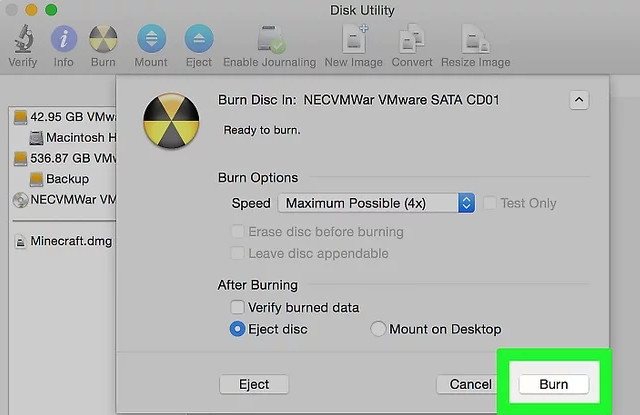640x415 pixels.
Task: Click the Mount toolbar icon
Action: pyautogui.click(x=151, y=39)
